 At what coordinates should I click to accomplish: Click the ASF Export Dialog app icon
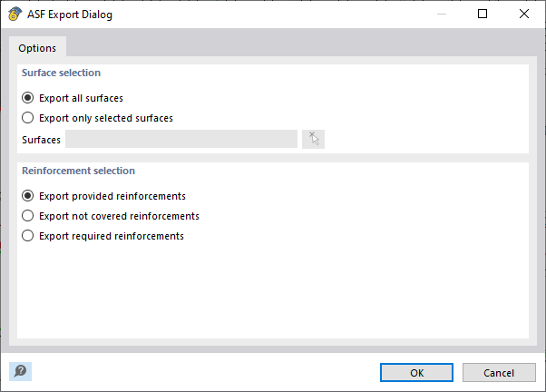coord(15,15)
